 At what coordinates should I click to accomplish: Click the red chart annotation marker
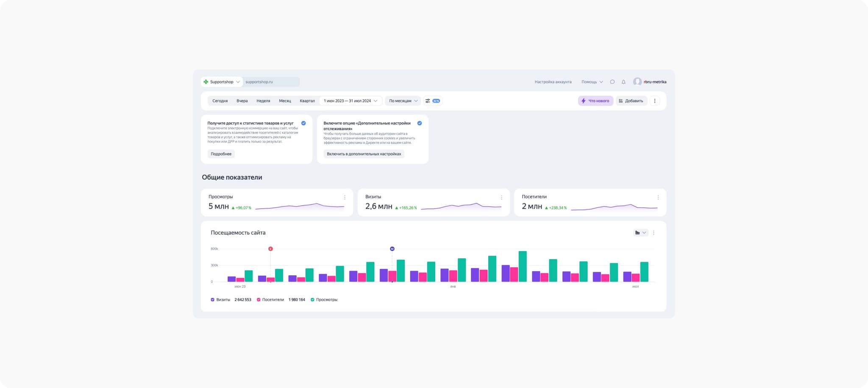click(x=270, y=249)
